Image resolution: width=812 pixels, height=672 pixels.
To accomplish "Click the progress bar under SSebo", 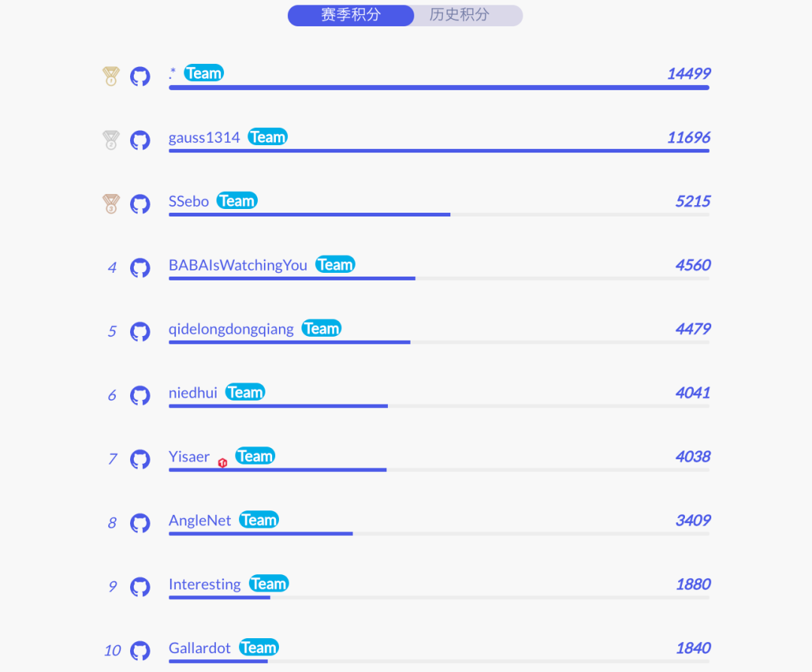I will point(309,215).
